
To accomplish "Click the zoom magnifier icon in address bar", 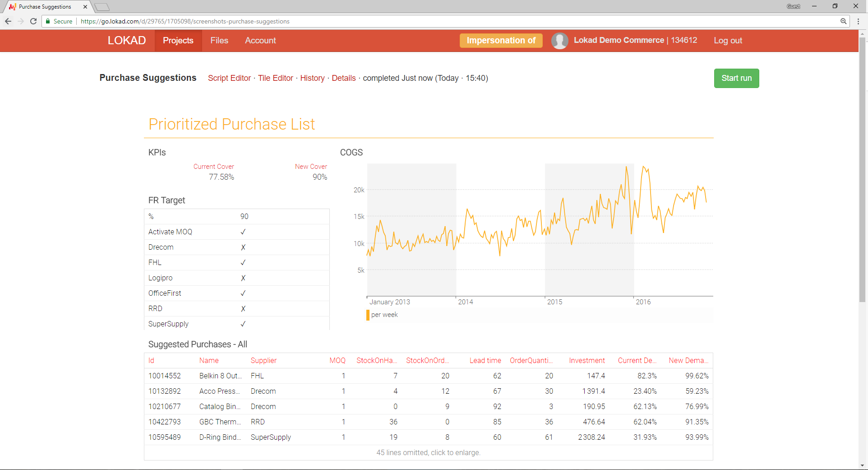I will 843,21.
